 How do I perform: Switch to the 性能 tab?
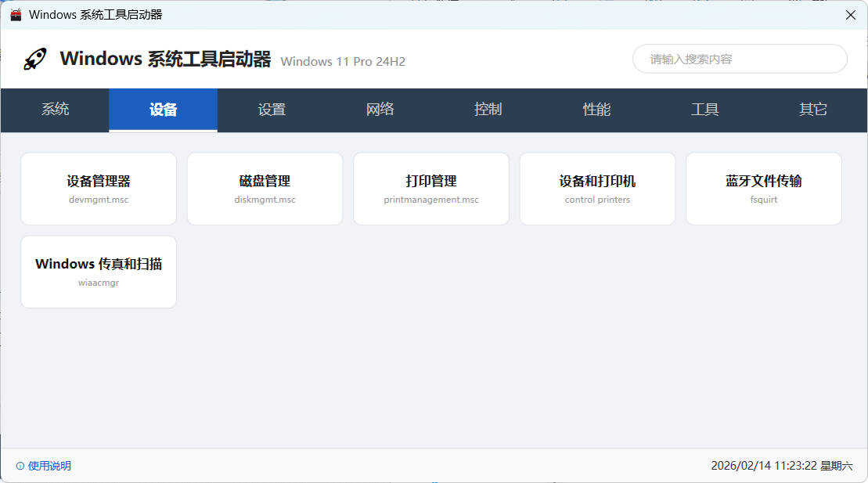[596, 110]
